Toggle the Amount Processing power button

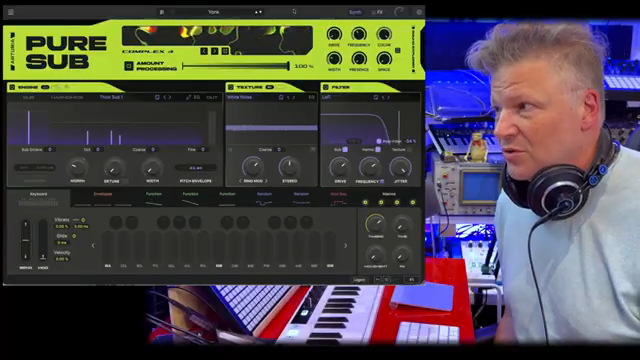coord(129,66)
